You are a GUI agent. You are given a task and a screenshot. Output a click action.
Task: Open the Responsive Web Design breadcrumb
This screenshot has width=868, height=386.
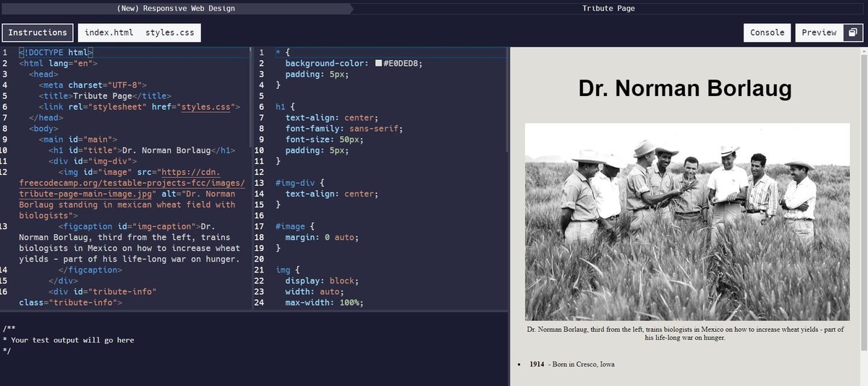tap(176, 9)
